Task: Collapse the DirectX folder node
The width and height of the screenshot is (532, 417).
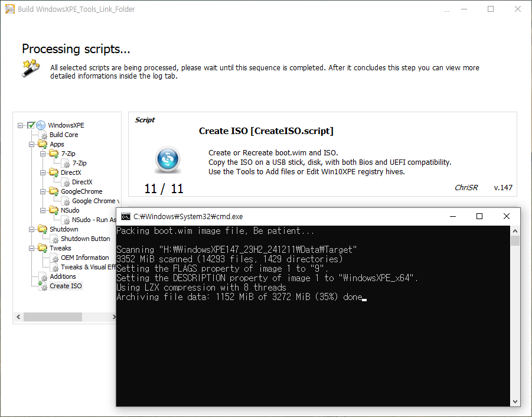Action: coord(43,172)
